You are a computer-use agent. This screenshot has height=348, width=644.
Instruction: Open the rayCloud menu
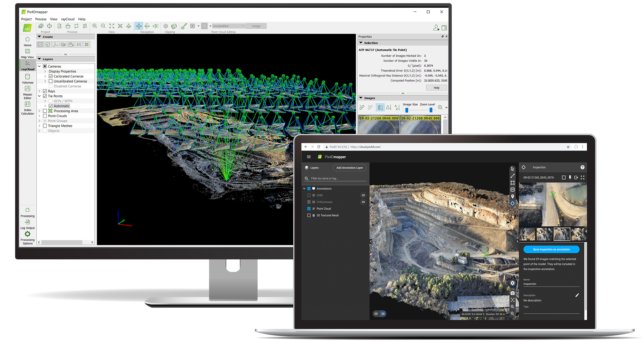pyautogui.click(x=68, y=19)
